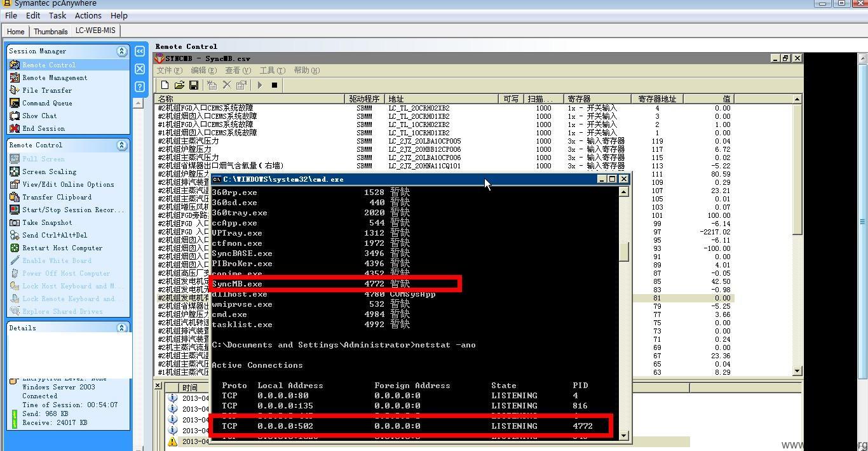Click the Stop square in SyncMB toolbar
This screenshot has height=451, width=868.
coord(275,85)
